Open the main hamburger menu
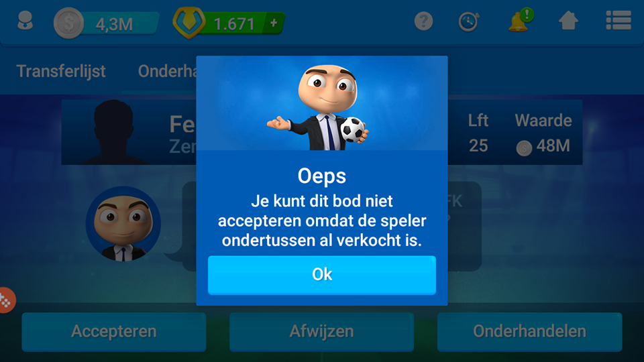644x362 pixels. (619, 21)
